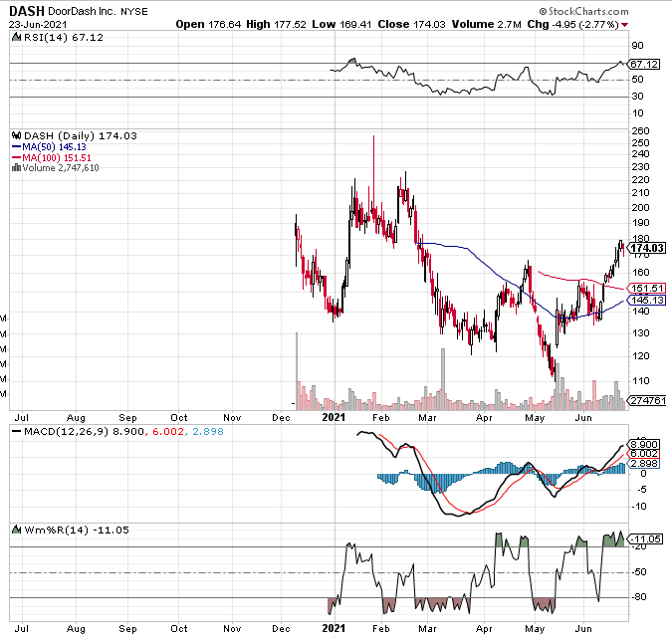Viewport: 672px width, 641px height.
Task: Click the 23-Jun-2021 date label
Action: (x=38, y=25)
